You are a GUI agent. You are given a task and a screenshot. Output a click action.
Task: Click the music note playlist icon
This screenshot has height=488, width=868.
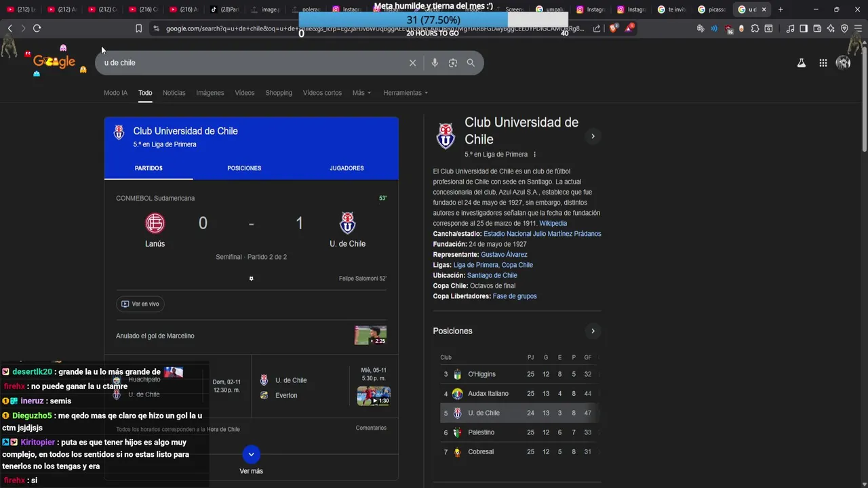[790, 28]
